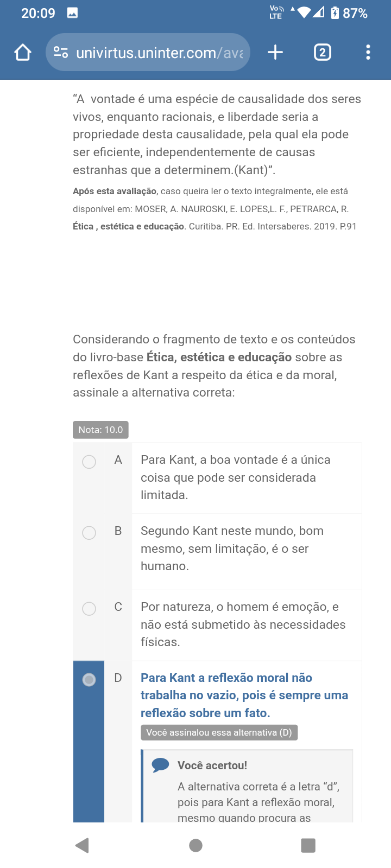Tap the Android recent apps square
The width and height of the screenshot is (391, 868).
308,845
